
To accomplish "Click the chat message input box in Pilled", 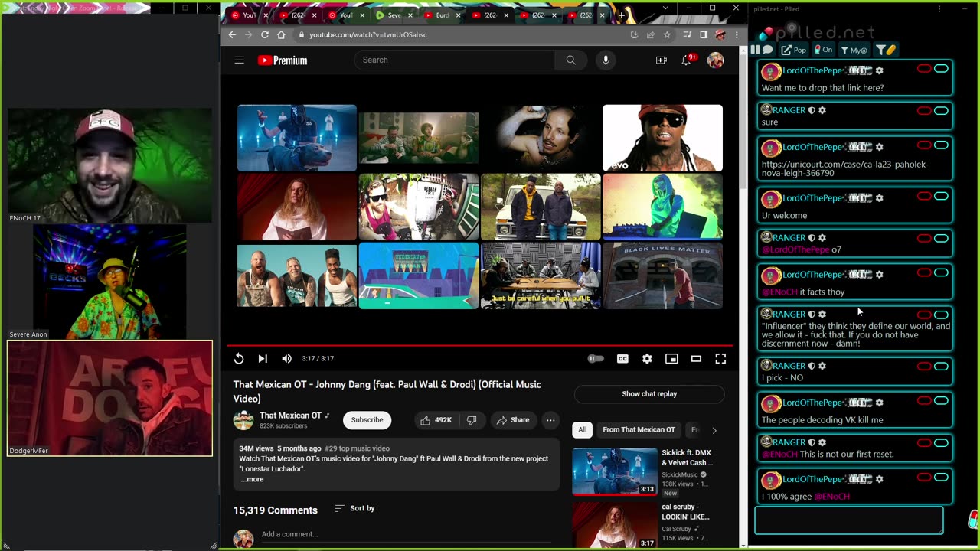I will 849,521.
